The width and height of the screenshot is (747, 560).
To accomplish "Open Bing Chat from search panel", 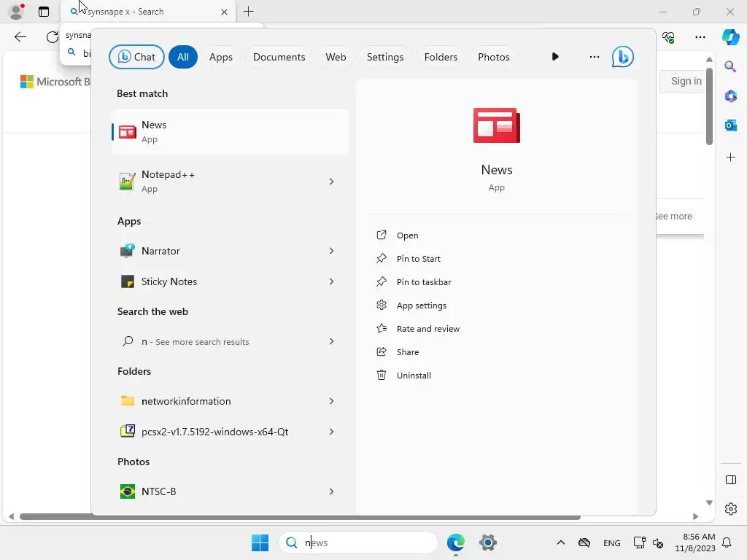I will [136, 57].
